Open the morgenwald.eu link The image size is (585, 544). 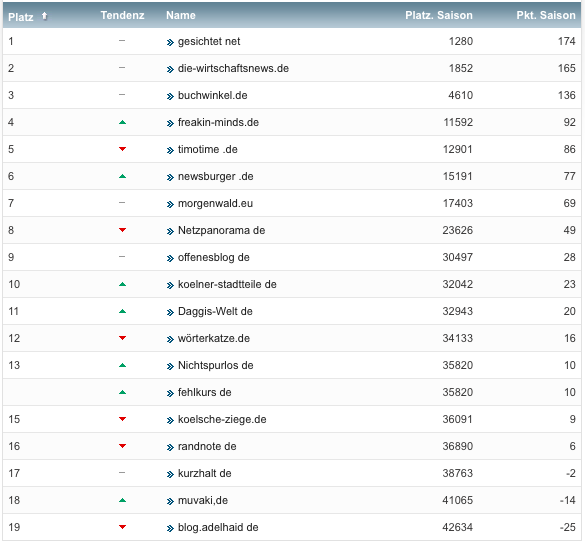[x=215, y=203]
